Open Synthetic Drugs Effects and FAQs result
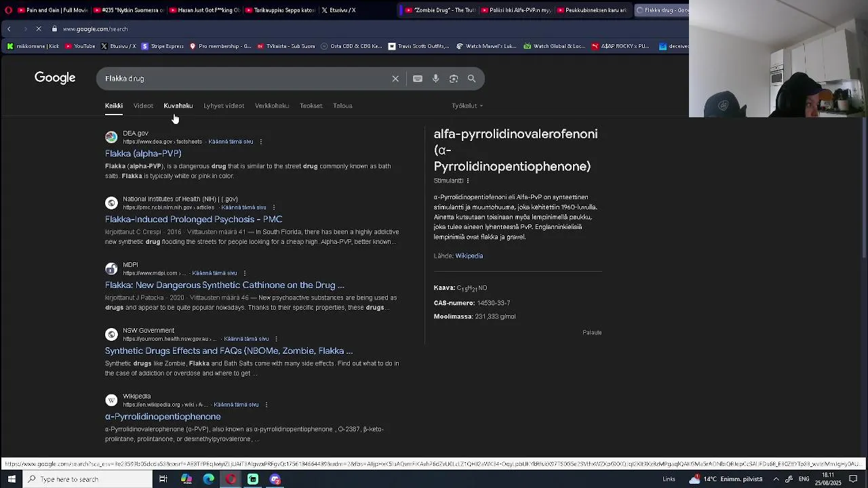The image size is (868, 488). point(229,351)
